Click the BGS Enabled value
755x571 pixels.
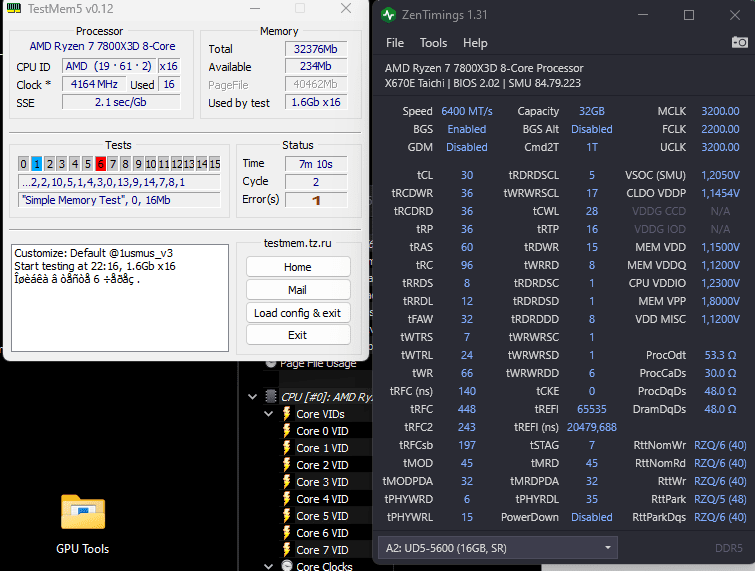click(467, 129)
